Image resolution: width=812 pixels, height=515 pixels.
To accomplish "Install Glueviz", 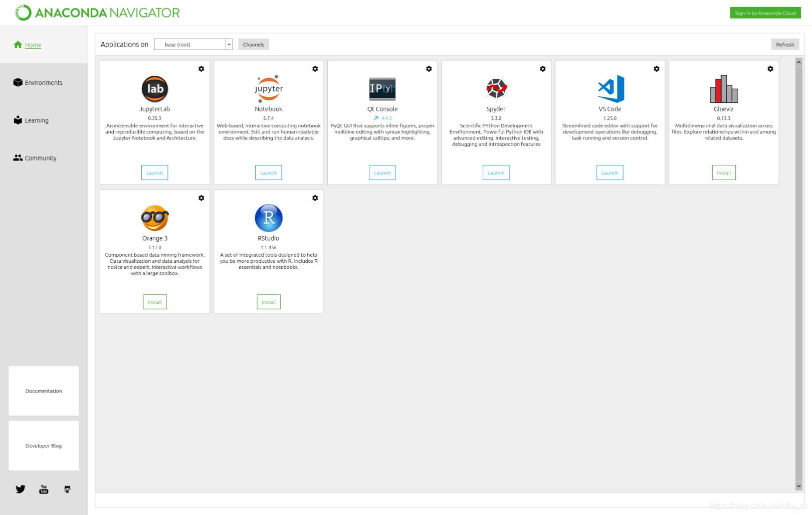I will [x=724, y=173].
